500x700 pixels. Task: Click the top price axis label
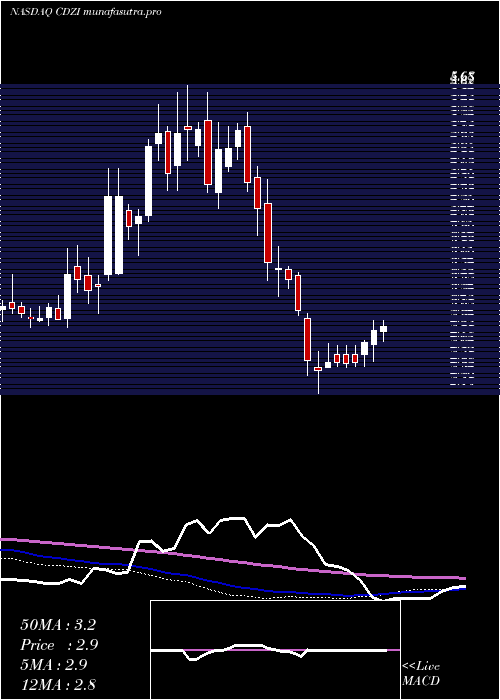point(462,78)
